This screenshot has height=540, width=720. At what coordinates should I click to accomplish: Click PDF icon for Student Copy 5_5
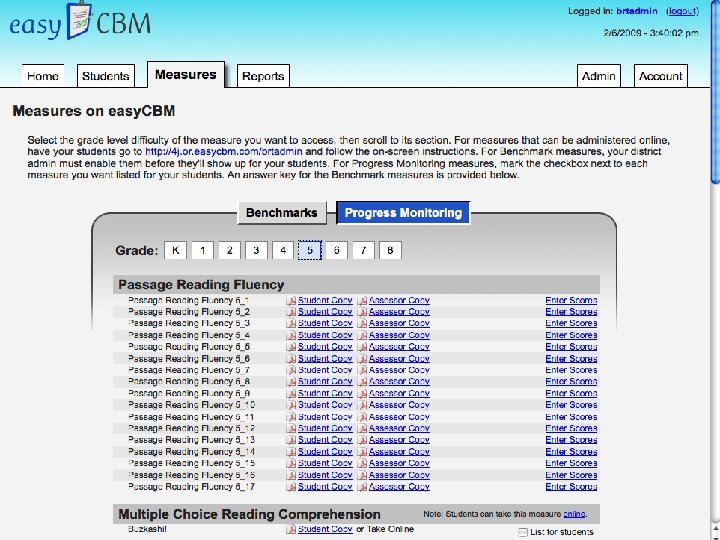291,347
